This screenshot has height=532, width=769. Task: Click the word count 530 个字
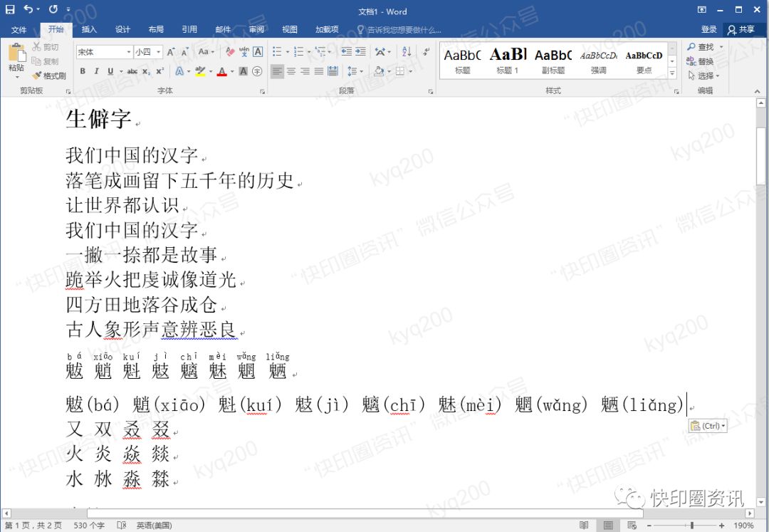coord(89,525)
